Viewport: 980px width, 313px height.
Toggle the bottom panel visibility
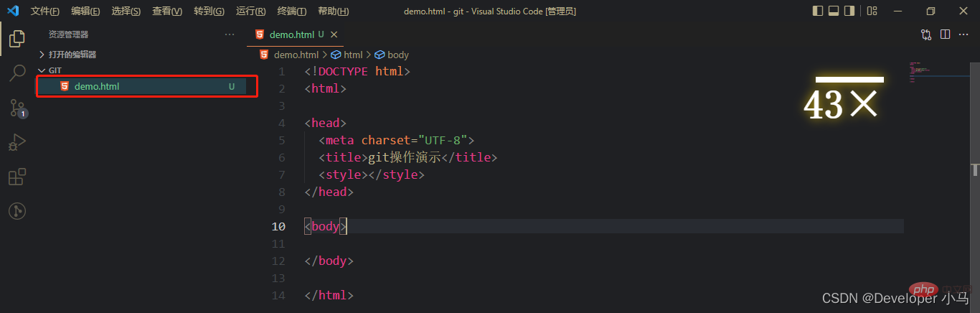click(834, 11)
